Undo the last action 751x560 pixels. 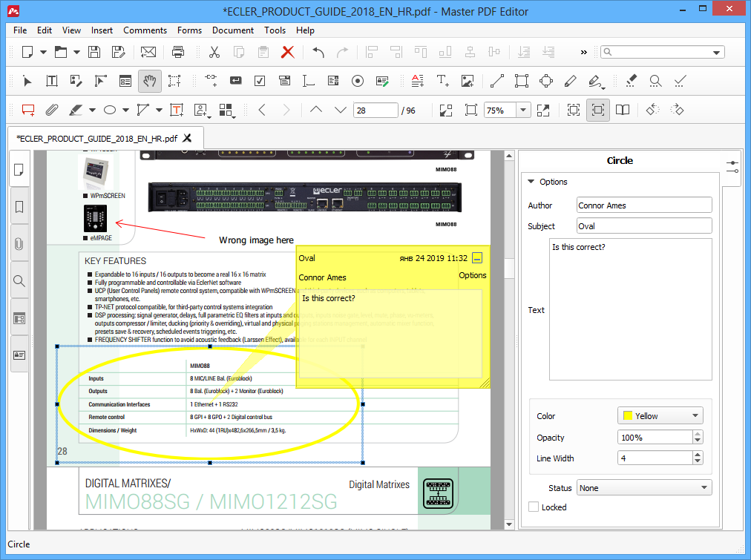click(x=318, y=52)
